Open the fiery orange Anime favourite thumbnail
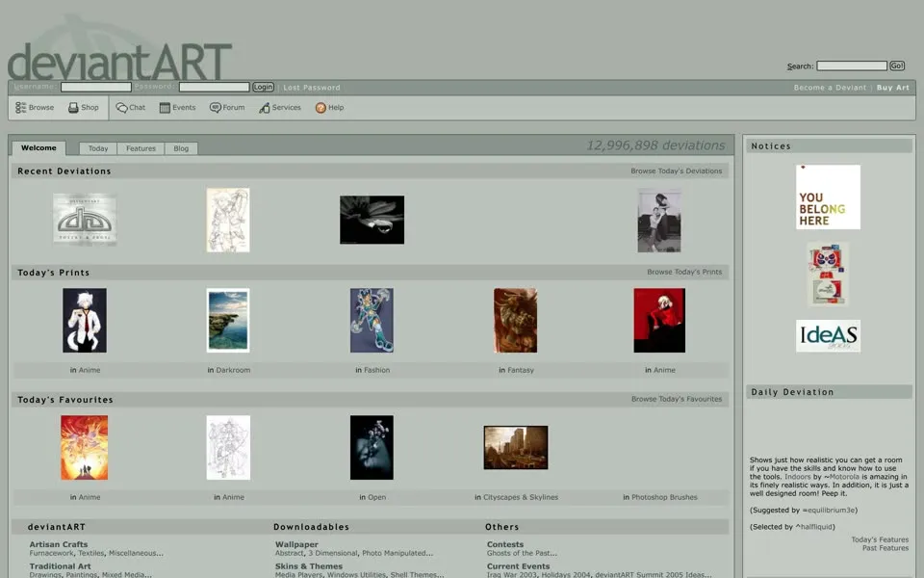Viewport: 924px width, 578px height. (85, 448)
